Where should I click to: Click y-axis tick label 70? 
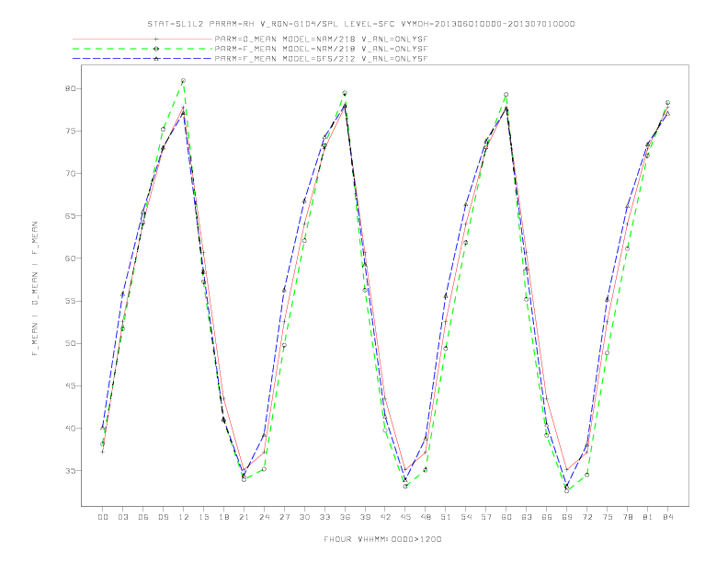pyautogui.click(x=70, y=173)
